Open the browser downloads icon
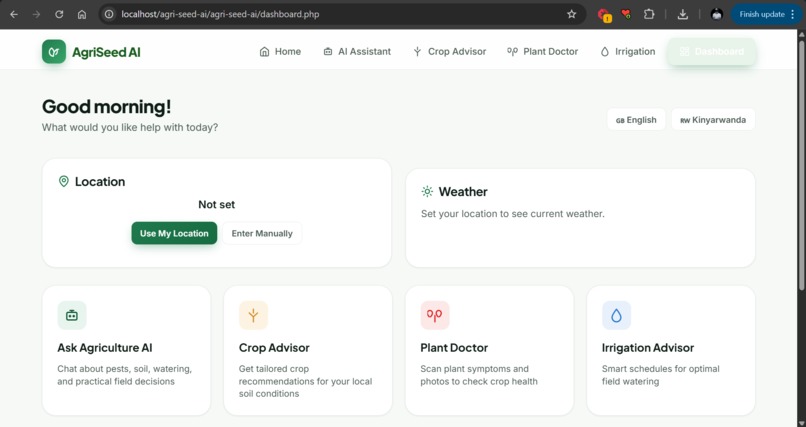 tap(683, 14)
